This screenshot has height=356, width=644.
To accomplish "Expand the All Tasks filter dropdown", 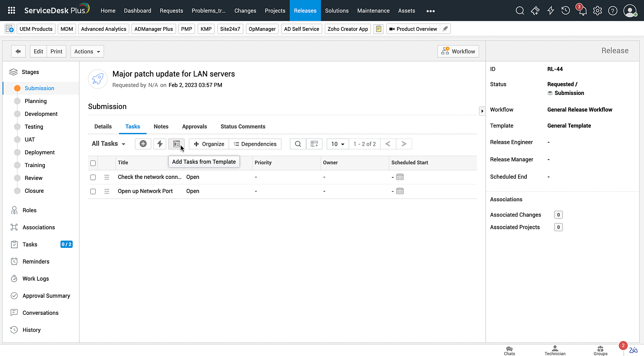I will pos(109,144).
